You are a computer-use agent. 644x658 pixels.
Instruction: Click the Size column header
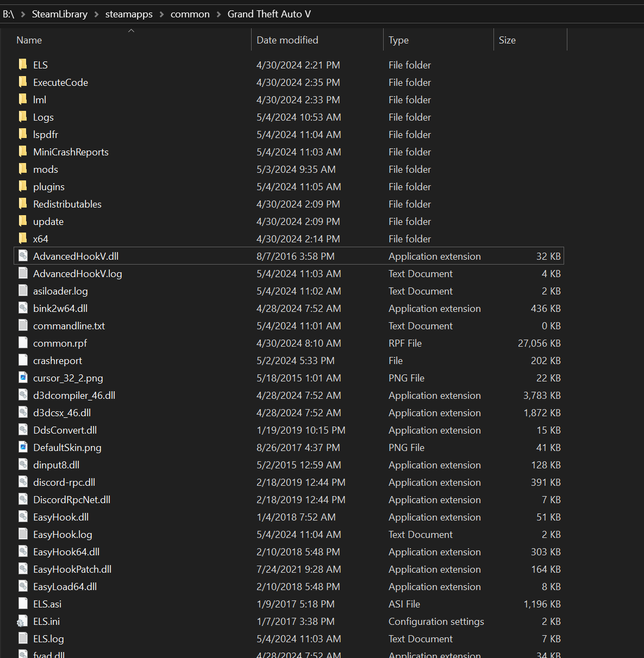coord(507,40)
